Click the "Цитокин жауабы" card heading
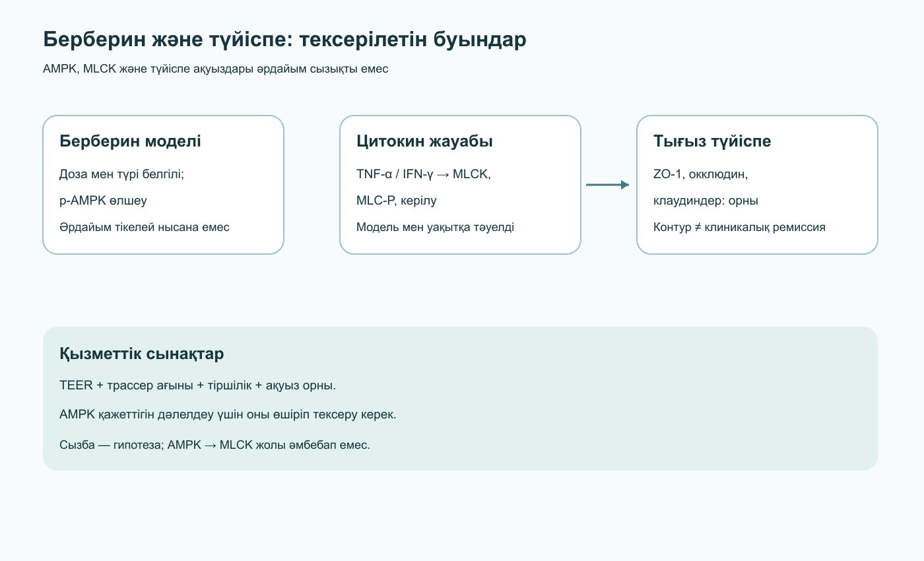This screenshot has height=561, width=924. coord(424,141)
